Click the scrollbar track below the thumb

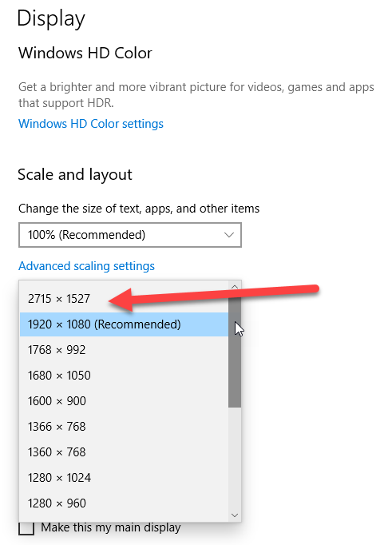[x=235, y=458]
